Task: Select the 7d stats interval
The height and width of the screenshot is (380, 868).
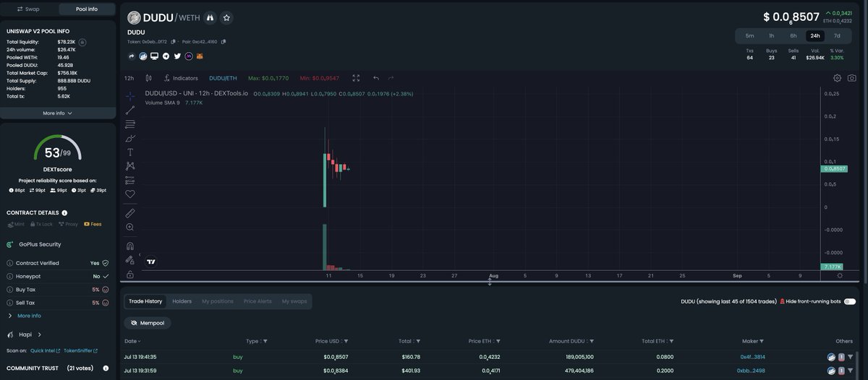Action: [x=837, y=35]
